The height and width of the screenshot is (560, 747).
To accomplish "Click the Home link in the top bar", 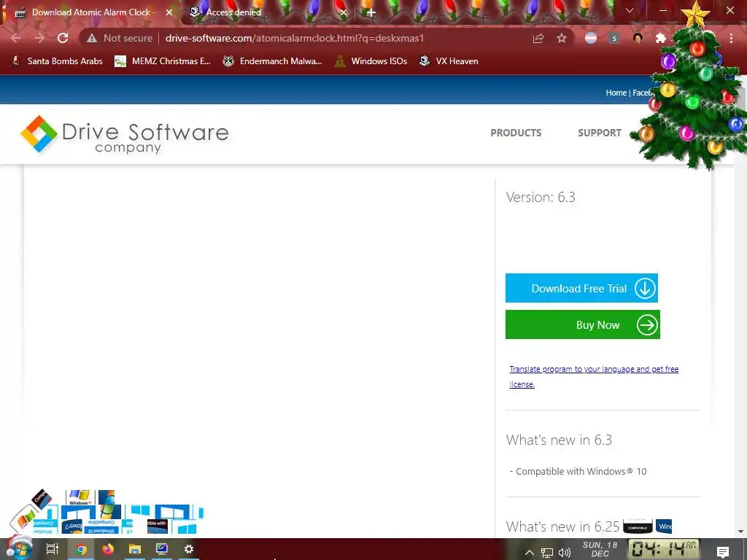I will click(x=616, y=93).
